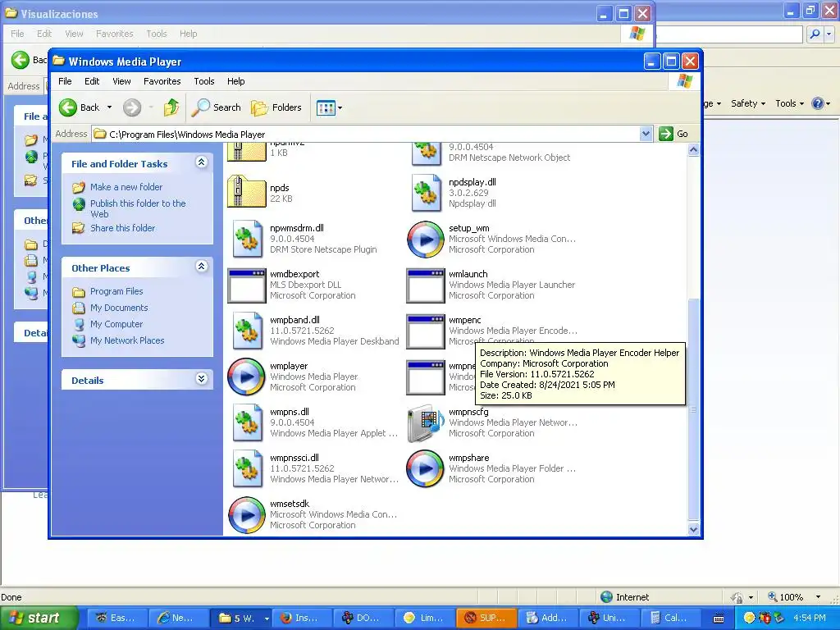Select the wmpns.dll file icon
Viewport: 840px width, 630px height.
pyautogui.click(x=247, y=422)
